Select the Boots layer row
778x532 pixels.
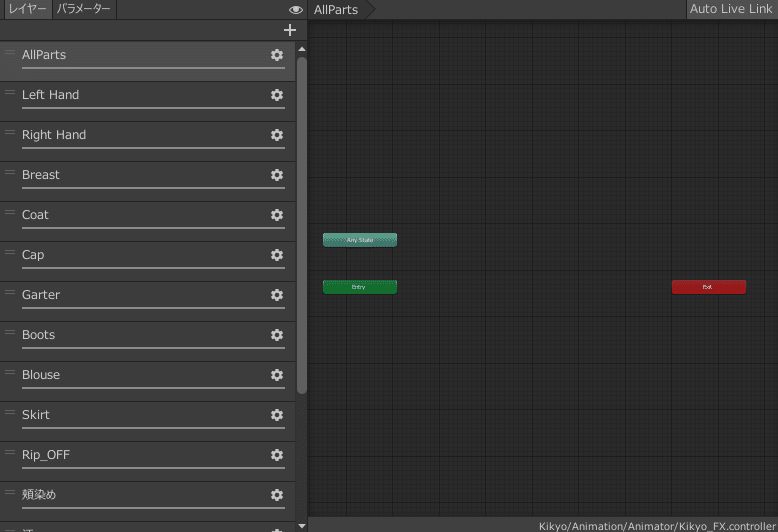pos(147,341)
